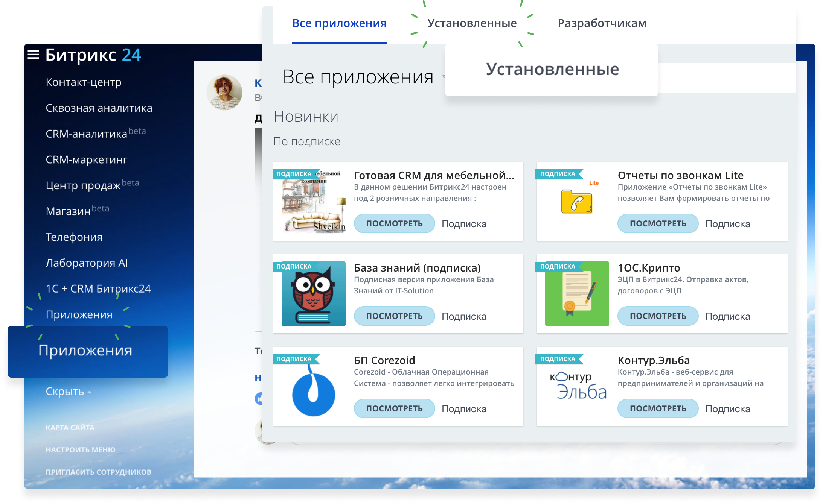This screenshot has width=823, height=504.
Task: Click the По подписке subheading
Action: tap(307, 141)
